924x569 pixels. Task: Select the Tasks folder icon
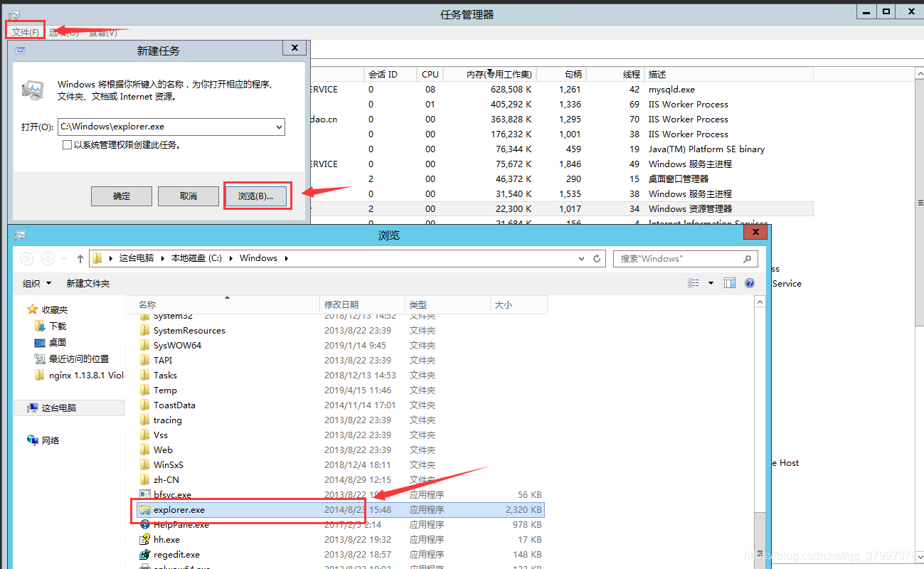pos(145,376)
